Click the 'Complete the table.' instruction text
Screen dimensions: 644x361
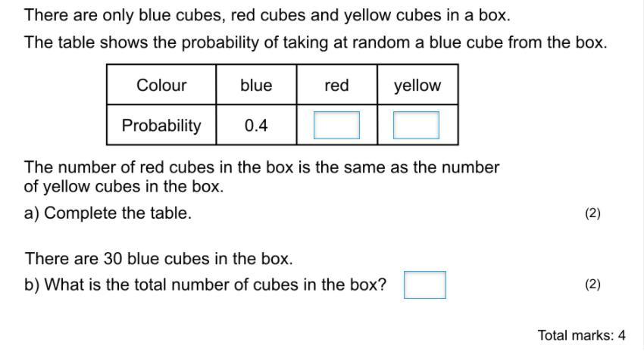point(118,213)
